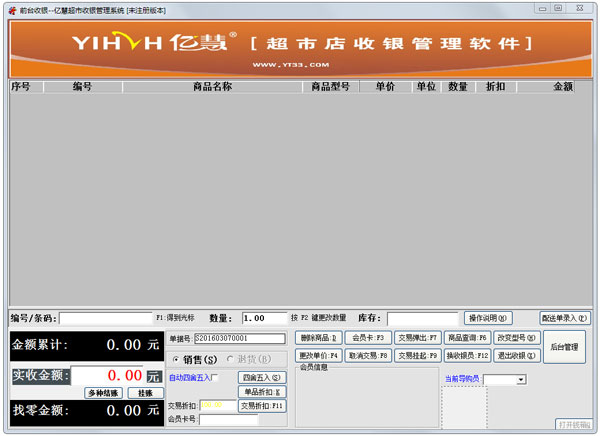Click the F1:得到光标 hint text
The width and height of the screenshot is (600, 436).
click(x=175, y=318)
